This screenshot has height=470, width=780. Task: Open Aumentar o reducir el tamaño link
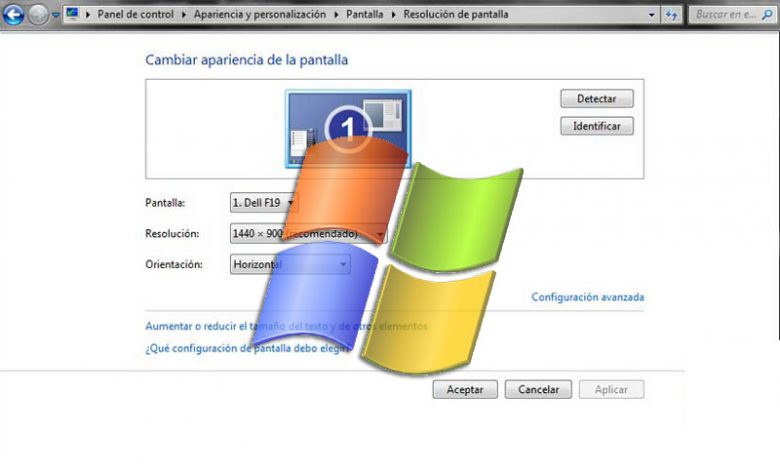pyautogui.click(x=286, y=326)
